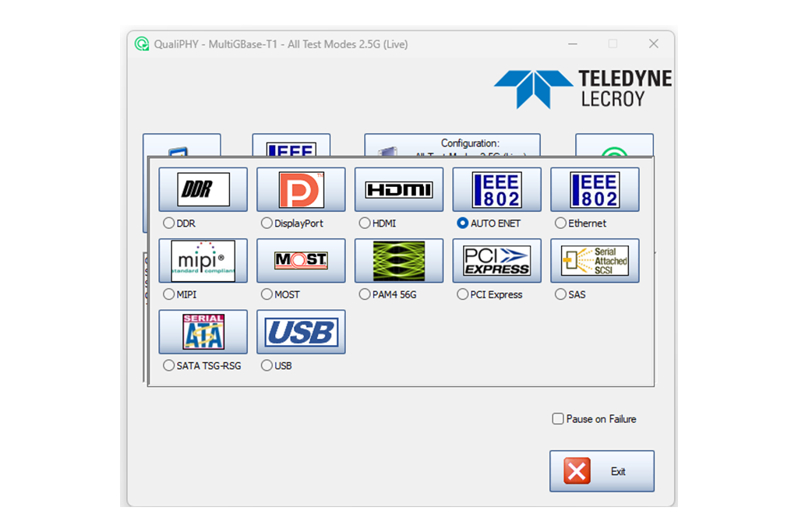Open the PAM4 56G eye diagram icon
This screenshot has width=798, height=532.
(399, 261)
